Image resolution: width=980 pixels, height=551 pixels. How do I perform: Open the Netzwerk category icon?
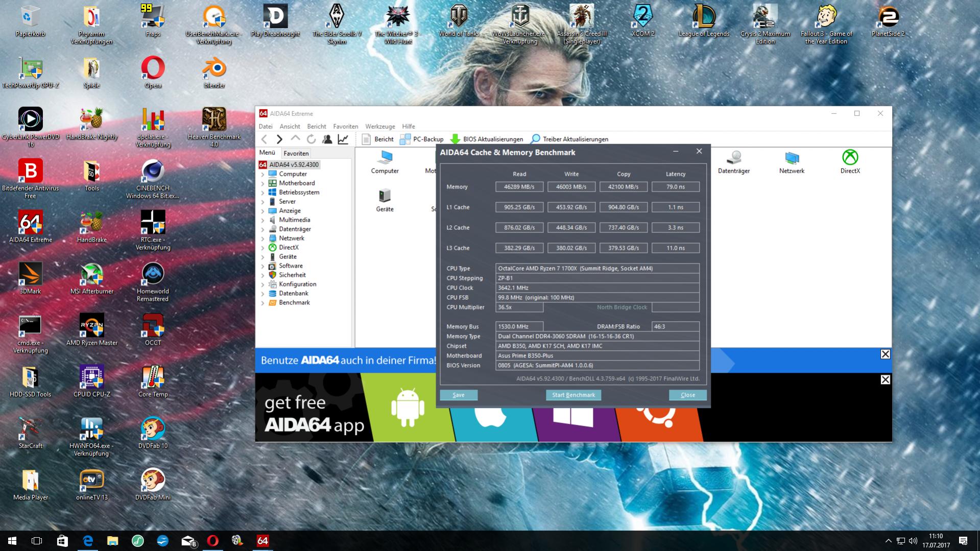coord(792,162)
